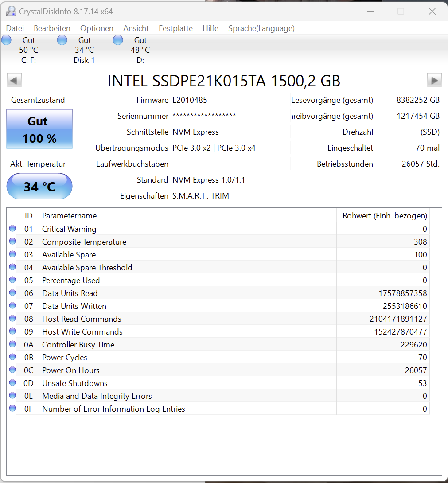Click the masked Seriennummer field
Viewport: 448px width, 483px height.
[x=230, y=116]
